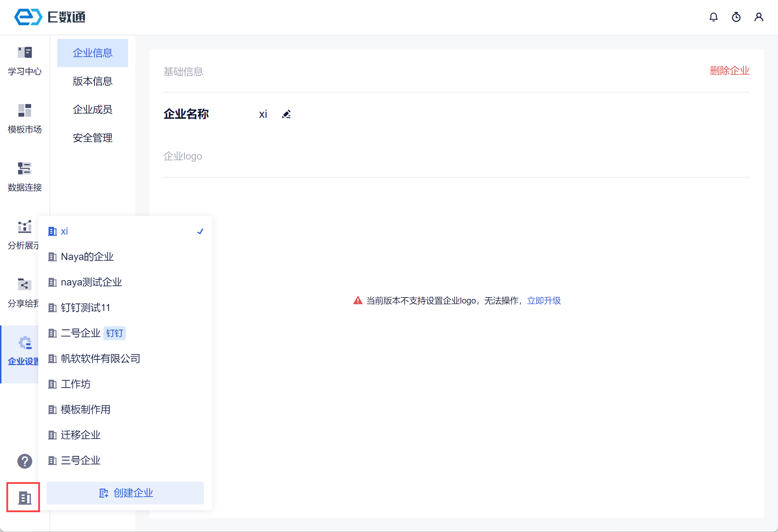778x532 pixels.
Task: Click the help question mark icon
Action: tap(25, 461)
